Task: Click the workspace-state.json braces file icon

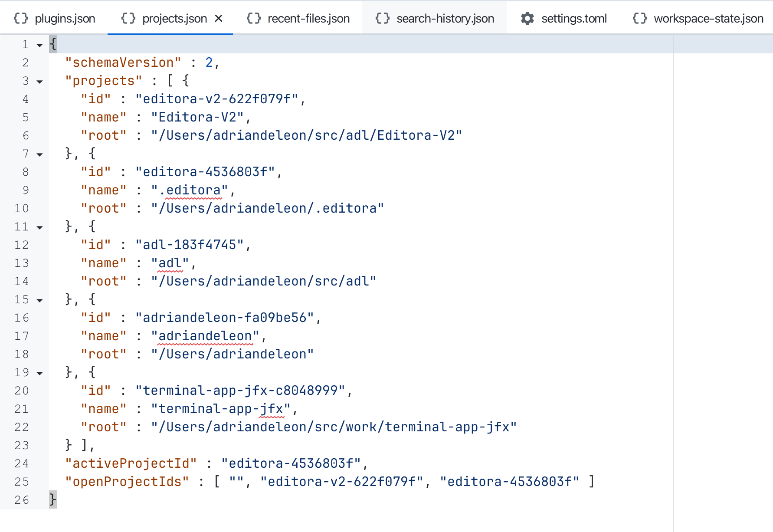Action: (x=640, y=18)
